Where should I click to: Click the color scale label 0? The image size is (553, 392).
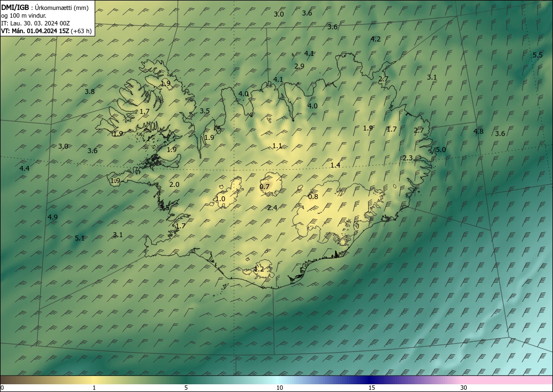coord(2,388)
